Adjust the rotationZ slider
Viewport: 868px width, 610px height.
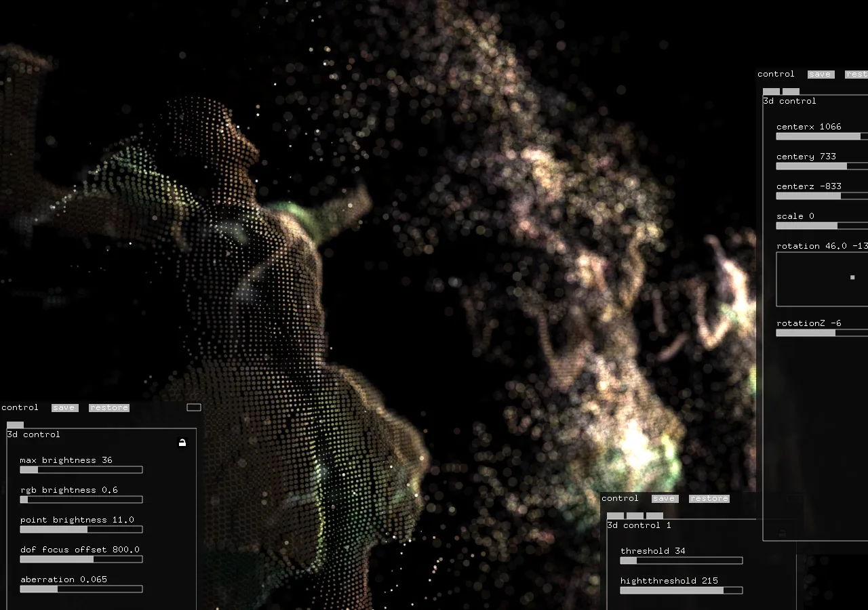822,333
